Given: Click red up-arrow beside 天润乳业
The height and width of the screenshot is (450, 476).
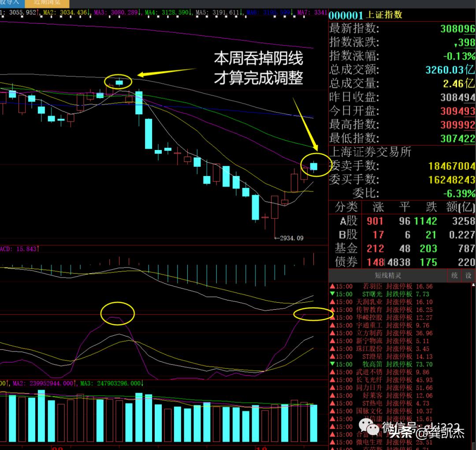Looking at the screenshot, I should click(x=333, y=302).
